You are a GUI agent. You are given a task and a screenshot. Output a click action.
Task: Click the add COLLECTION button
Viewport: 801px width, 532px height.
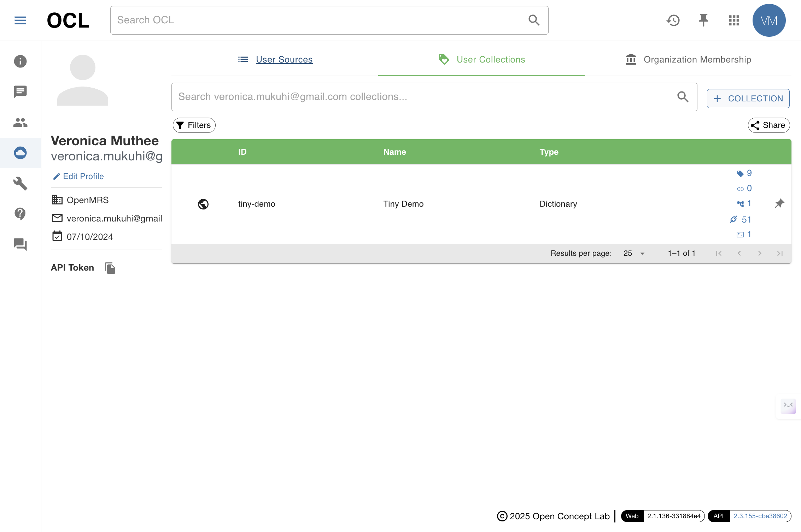(748, 99)
